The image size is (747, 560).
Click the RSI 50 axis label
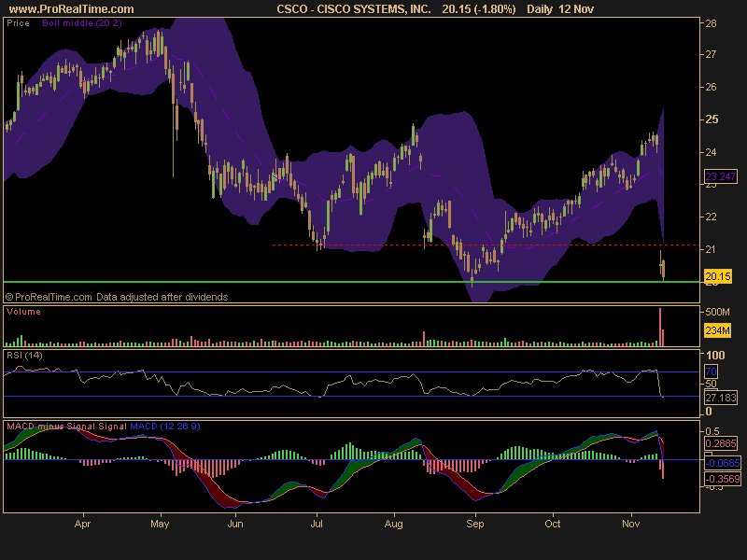point(712,384)
